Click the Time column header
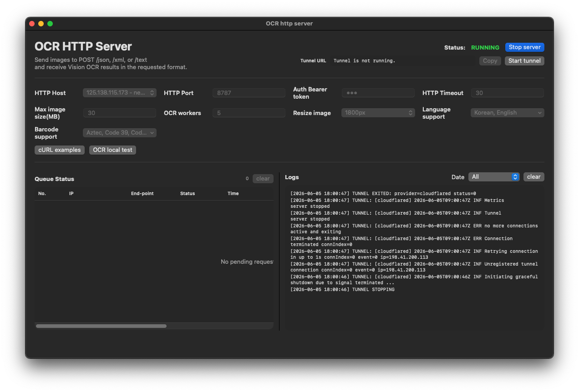Screen dimensions: 579x392 click(x=233, y=193)
